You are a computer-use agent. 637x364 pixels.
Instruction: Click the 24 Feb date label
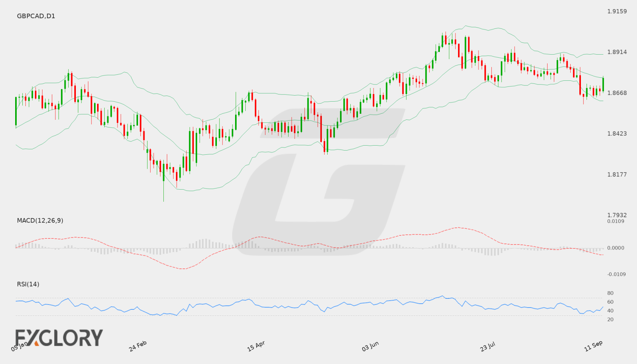(x=138, y=346)
